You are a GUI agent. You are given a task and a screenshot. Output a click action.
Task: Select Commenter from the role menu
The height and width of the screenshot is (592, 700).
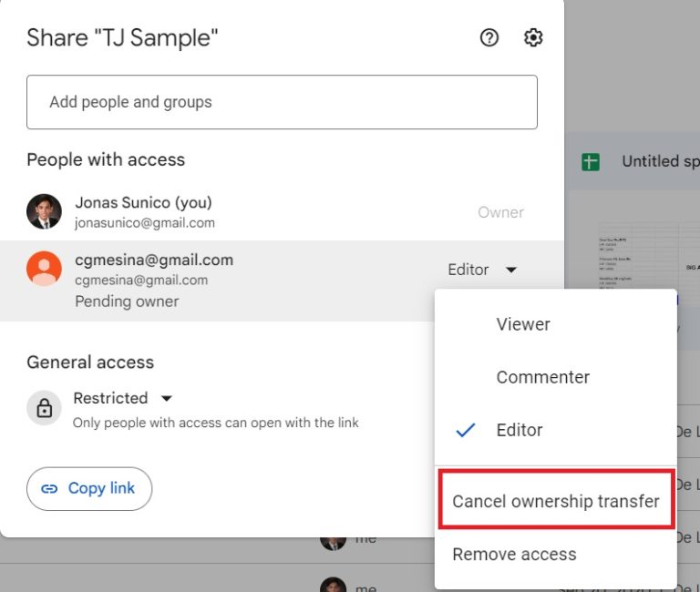(556, 377)
